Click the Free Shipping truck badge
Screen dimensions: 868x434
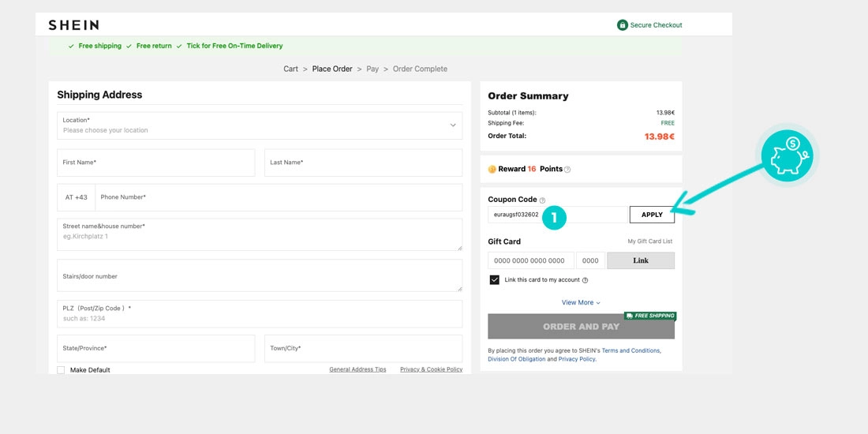(650, 316)
